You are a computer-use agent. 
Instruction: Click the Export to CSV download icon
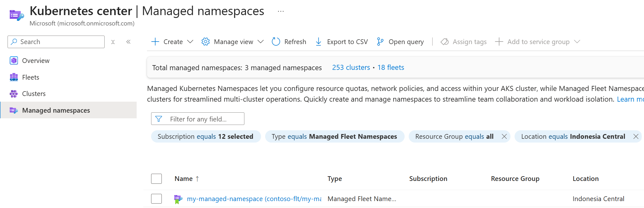point(318,42)
